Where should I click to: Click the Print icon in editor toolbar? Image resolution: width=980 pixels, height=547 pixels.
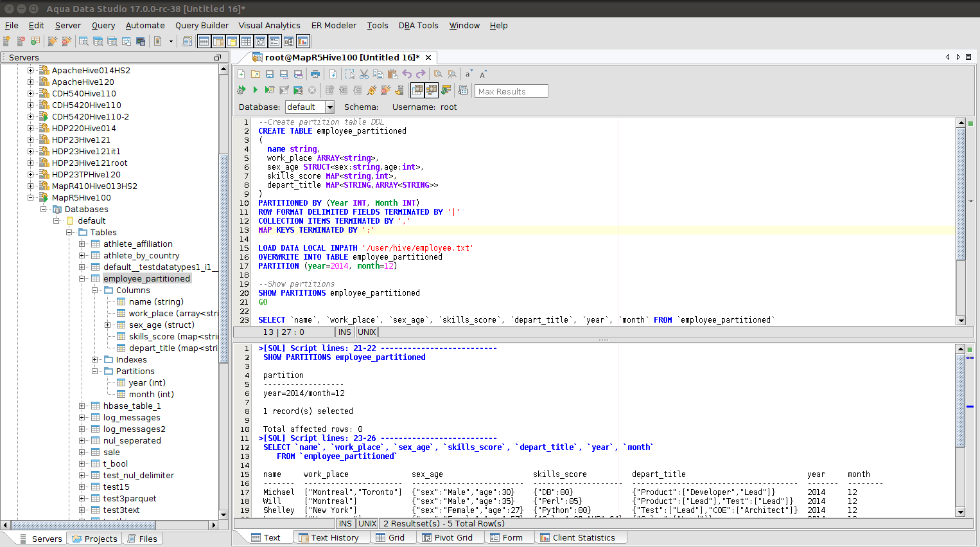pos(315,75)
